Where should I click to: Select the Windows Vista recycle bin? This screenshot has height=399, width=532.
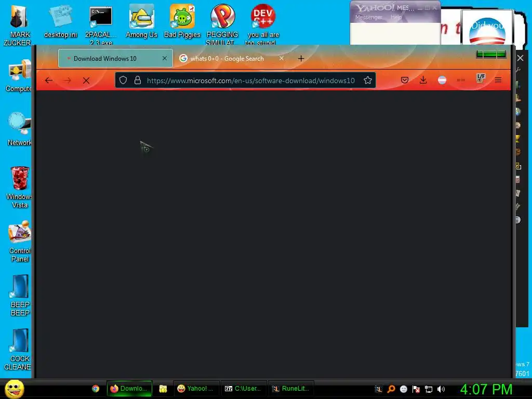point(20,187)
